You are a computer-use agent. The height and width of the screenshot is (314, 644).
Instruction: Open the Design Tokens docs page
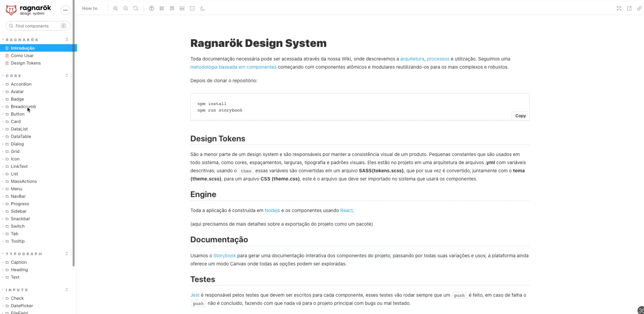coord(26,63)
